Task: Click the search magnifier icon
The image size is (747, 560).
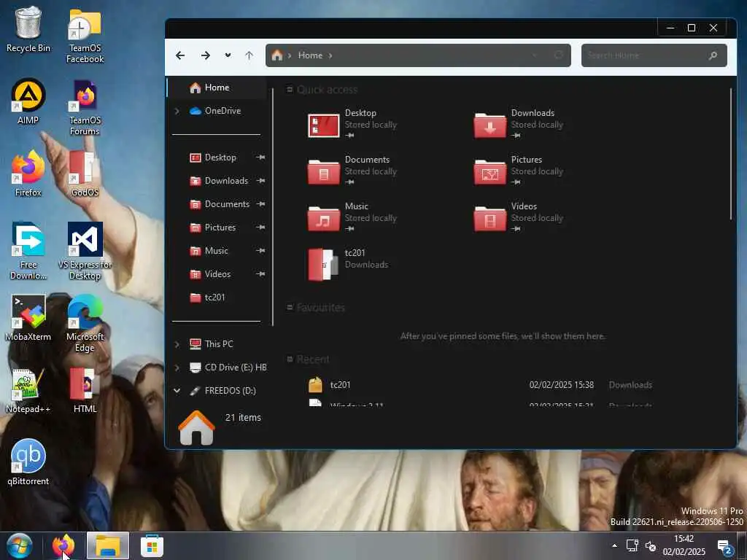Action: click(713, 55)
